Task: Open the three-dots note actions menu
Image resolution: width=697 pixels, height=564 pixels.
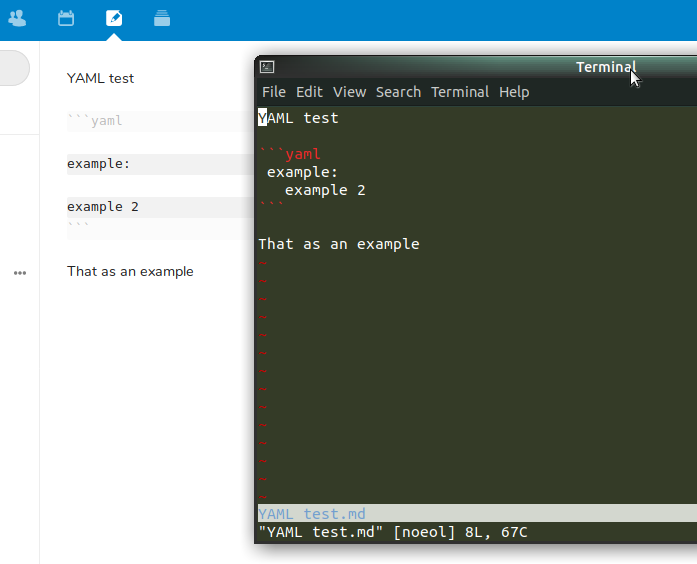Action: [20, 273]
